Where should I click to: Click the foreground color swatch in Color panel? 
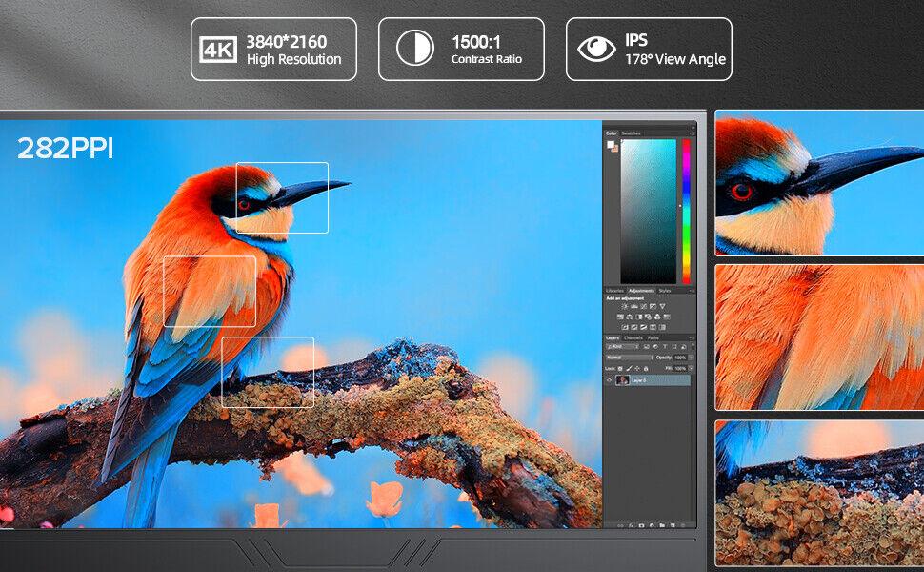click(611, 144)
